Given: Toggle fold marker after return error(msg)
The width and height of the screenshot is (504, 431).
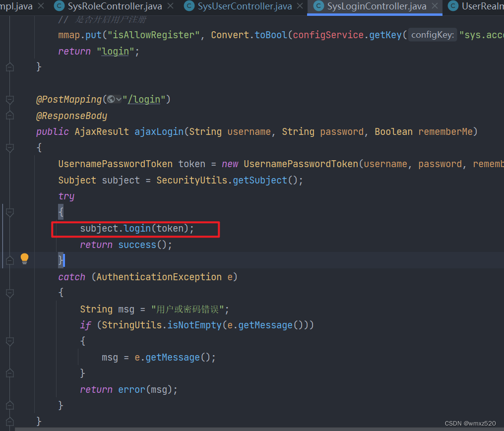Looking at the screenshot, I should coord(10,405).
